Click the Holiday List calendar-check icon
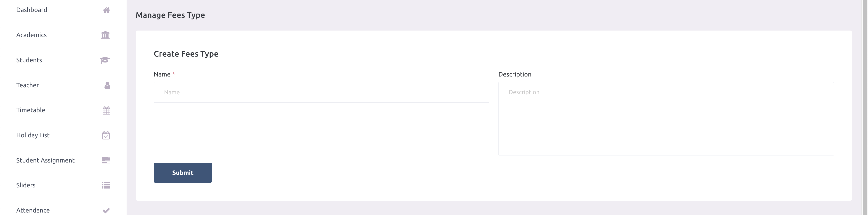 pos(106,135)
